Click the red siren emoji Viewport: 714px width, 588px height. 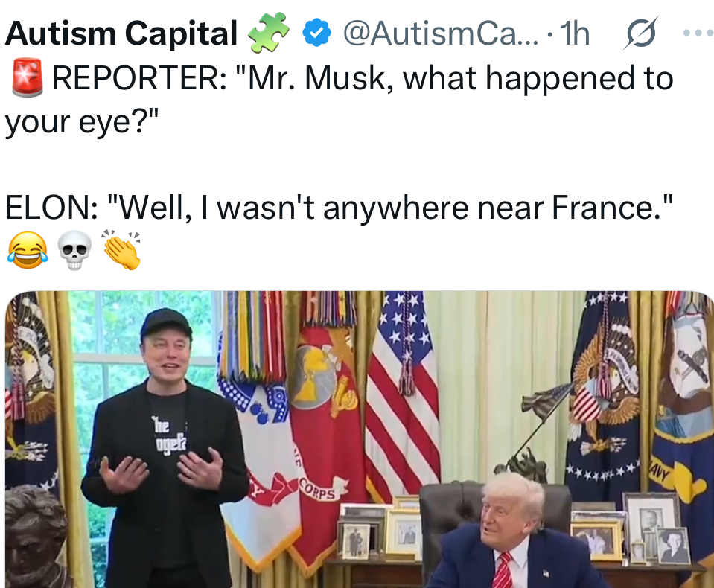click(26, 79)
